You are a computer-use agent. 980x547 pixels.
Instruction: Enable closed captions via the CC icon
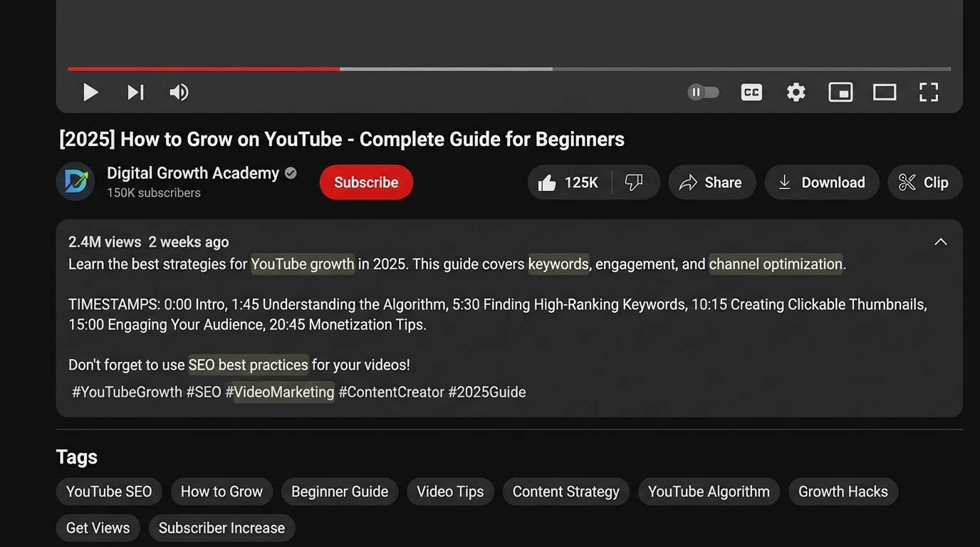click(x=751, y=92)
